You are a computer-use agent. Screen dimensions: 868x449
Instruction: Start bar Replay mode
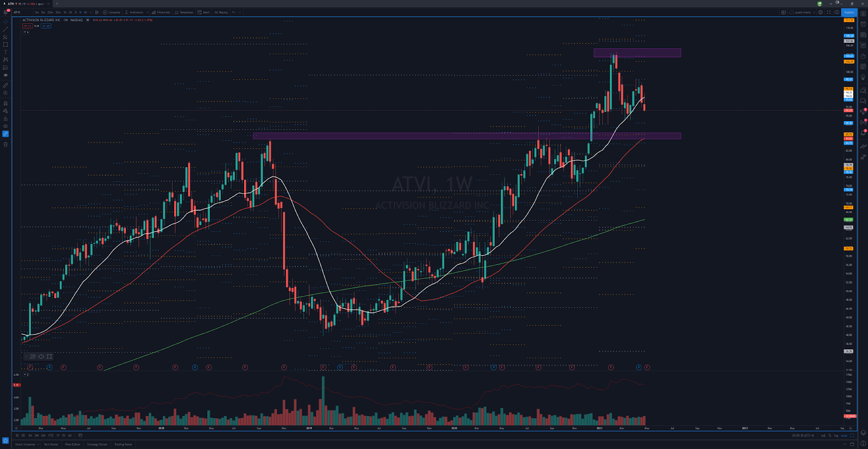tap(221, 12)
